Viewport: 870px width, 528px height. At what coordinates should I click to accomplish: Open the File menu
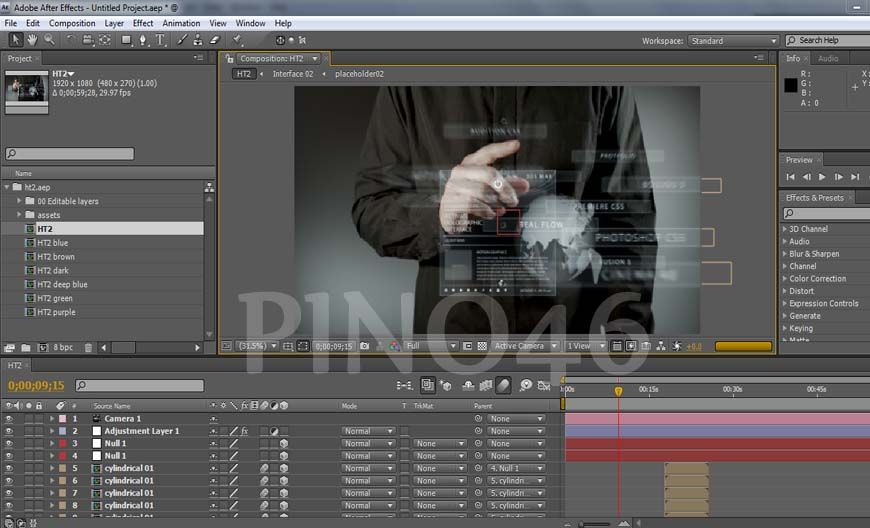pos(11,23)
